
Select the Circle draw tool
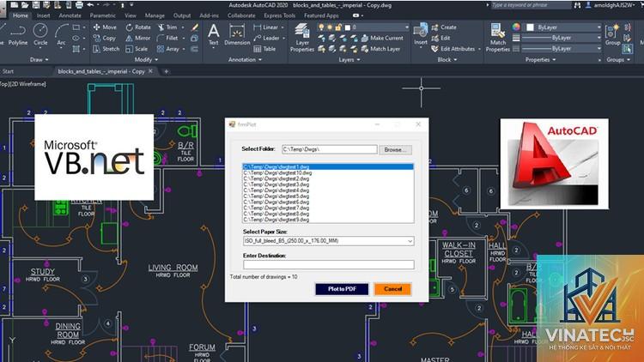coord(40,34)
